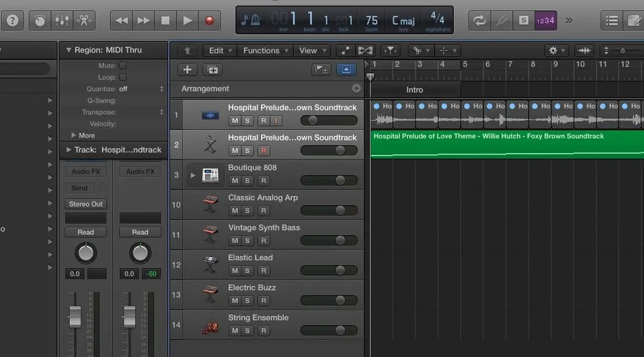Image resolution: width=644 pixels, height=357 pixels.
Task: Open the List Editors button
Action: 611,21
